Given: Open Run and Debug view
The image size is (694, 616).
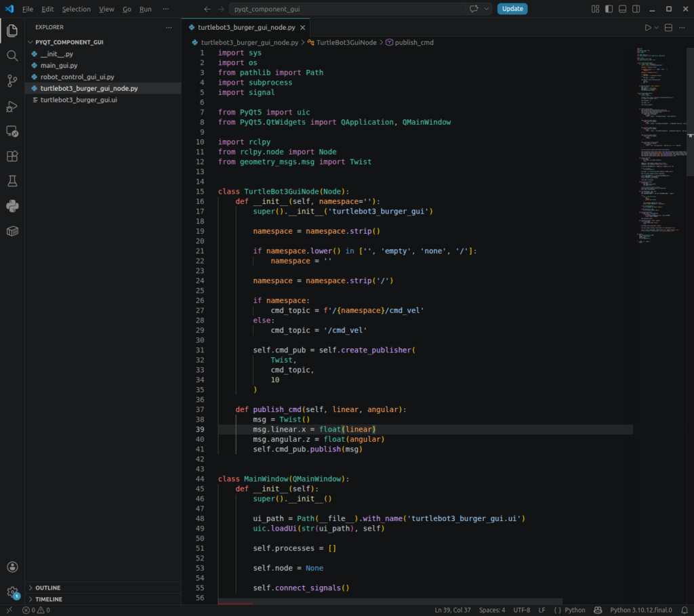Looking at the screenshot, I should [12, 106].
